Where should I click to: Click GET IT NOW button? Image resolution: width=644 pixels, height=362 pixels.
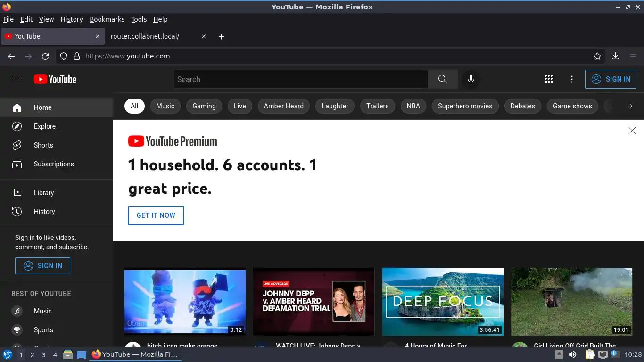pos(156,215)
